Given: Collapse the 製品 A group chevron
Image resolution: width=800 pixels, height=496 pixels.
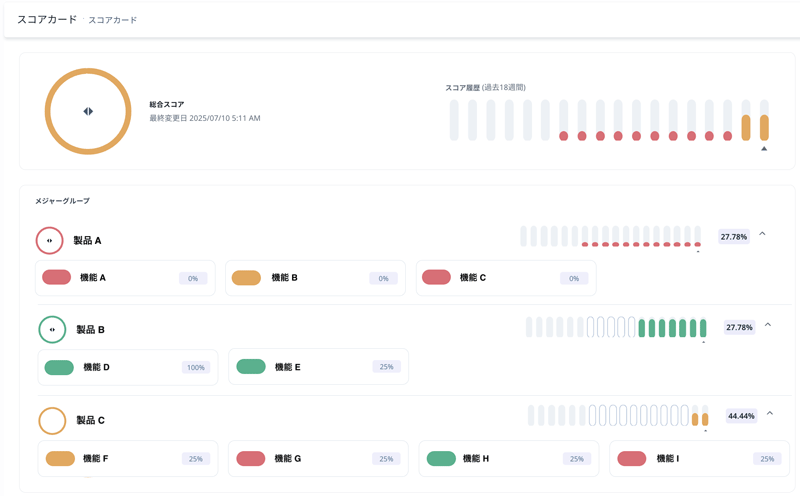Looking at the screenshot, I should click(762, 234).
